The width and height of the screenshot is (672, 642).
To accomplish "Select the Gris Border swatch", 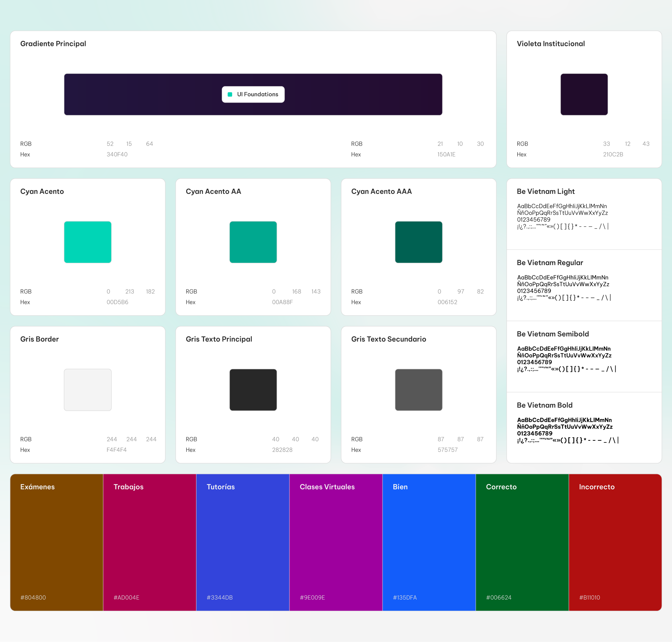I will tap(87, 390).
